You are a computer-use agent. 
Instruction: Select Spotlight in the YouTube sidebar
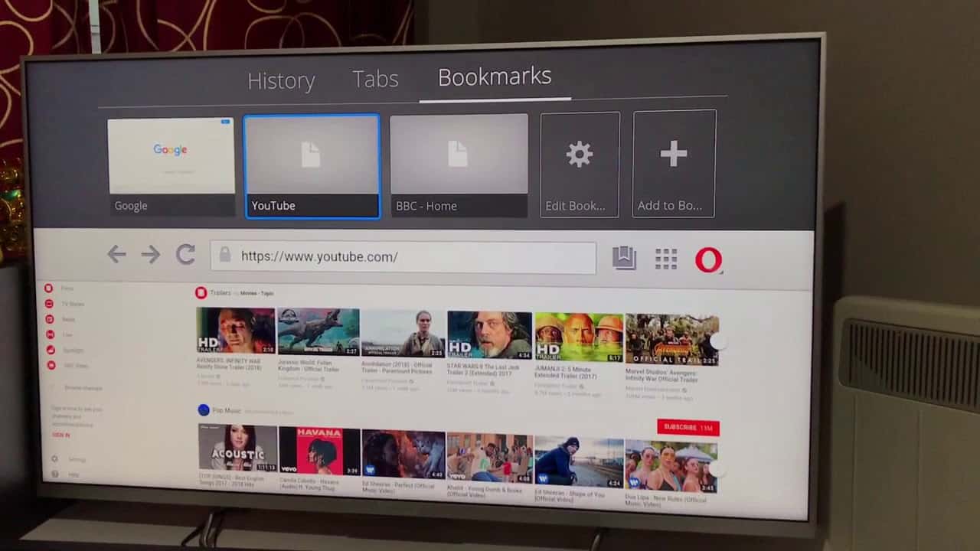pos(73,350)
